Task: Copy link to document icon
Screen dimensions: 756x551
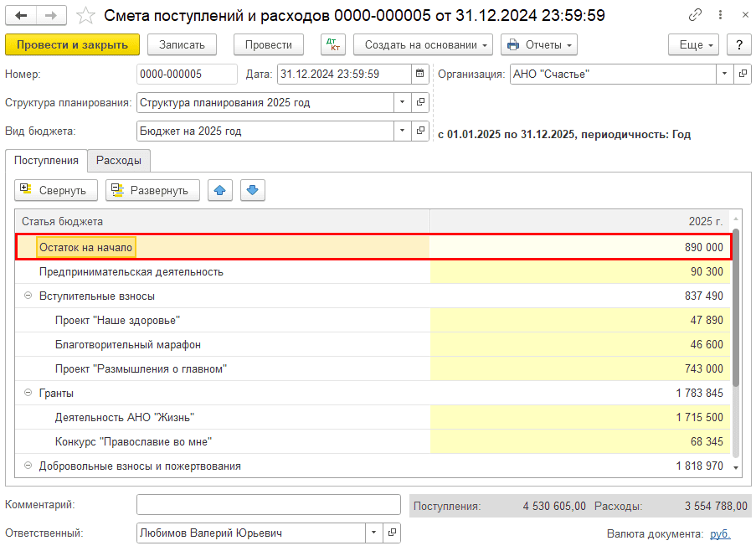Action: coord(696,16)
